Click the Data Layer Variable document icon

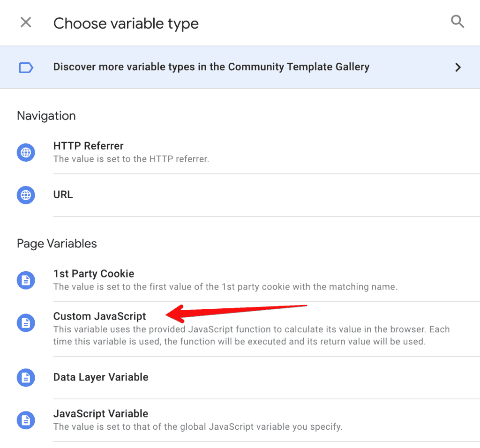click(26, 378)
